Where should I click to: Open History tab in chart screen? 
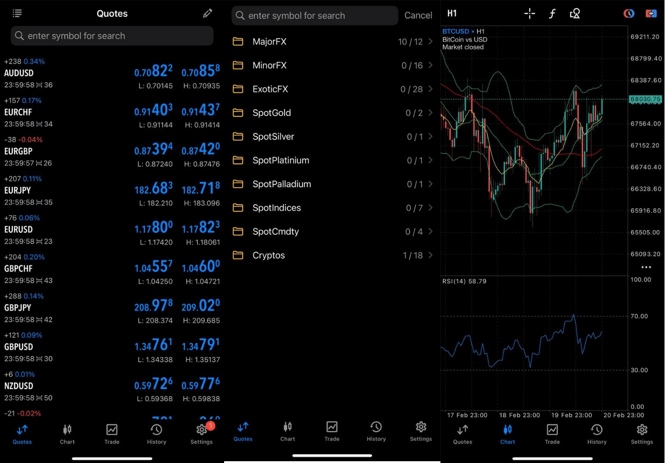[597, 434]
